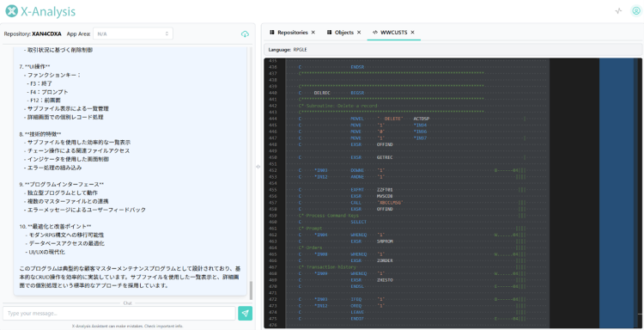Click SRPROM on line 463
Screen dimensions: 644x330
coord(385,241)
